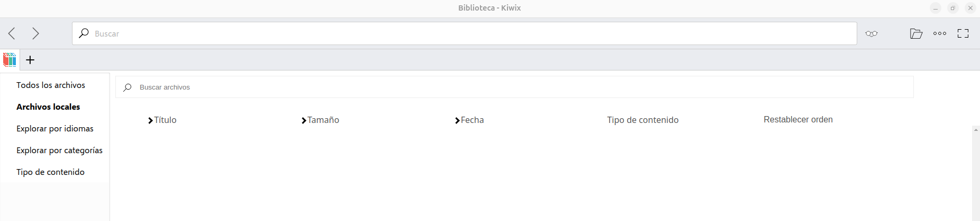Go forward with the right arrow
This screenshot has width=980, height=221.
[x=35, y=34]
